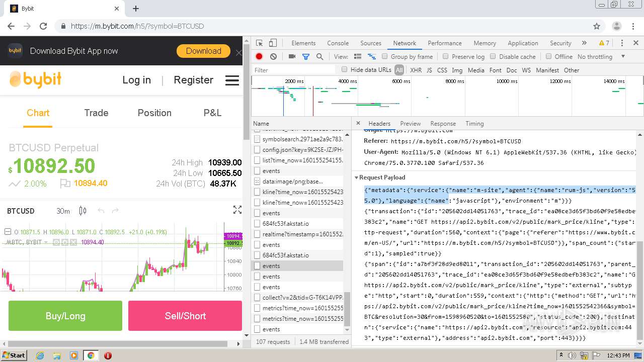Click the yellow Download button
The width and height of the screenshot is (644, 362).
[x=203, y=51]
